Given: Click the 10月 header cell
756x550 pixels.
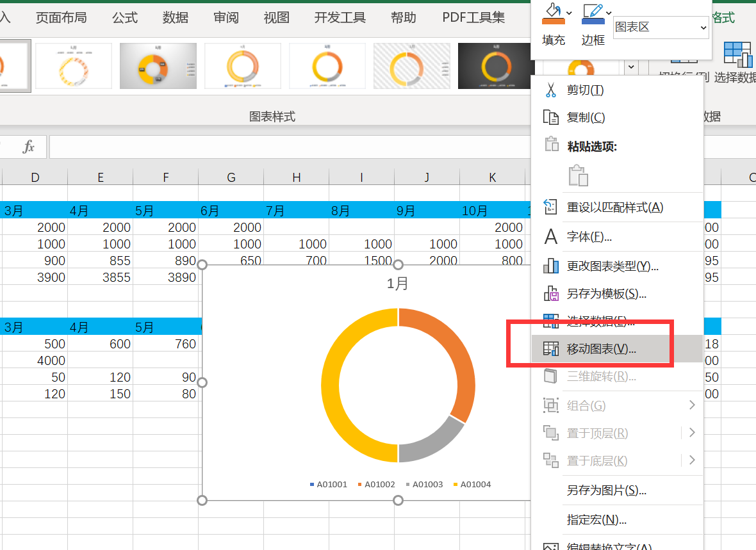Looking at the screenshot, I should click(x=492, y=211).
